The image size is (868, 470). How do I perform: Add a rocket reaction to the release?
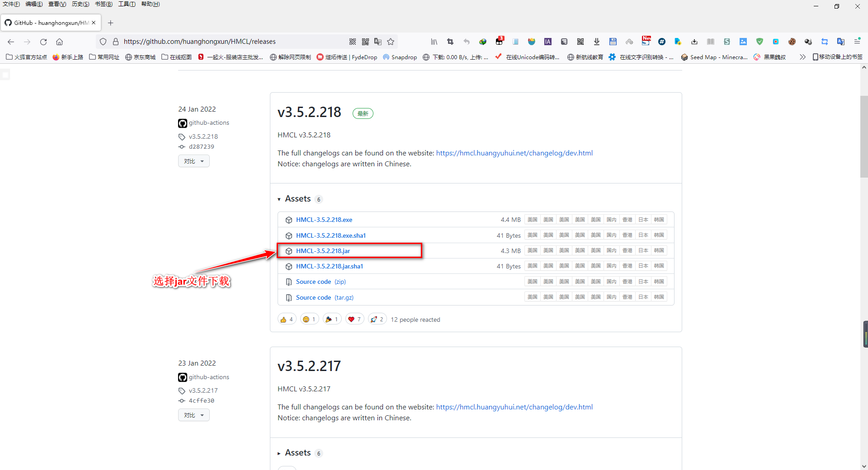377,320
